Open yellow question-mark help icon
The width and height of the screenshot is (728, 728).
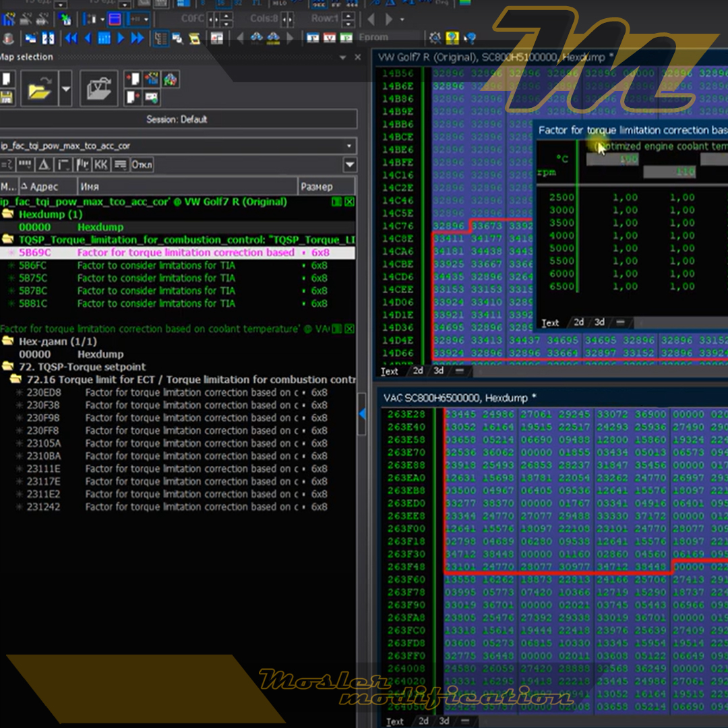(x=452, y=38)
